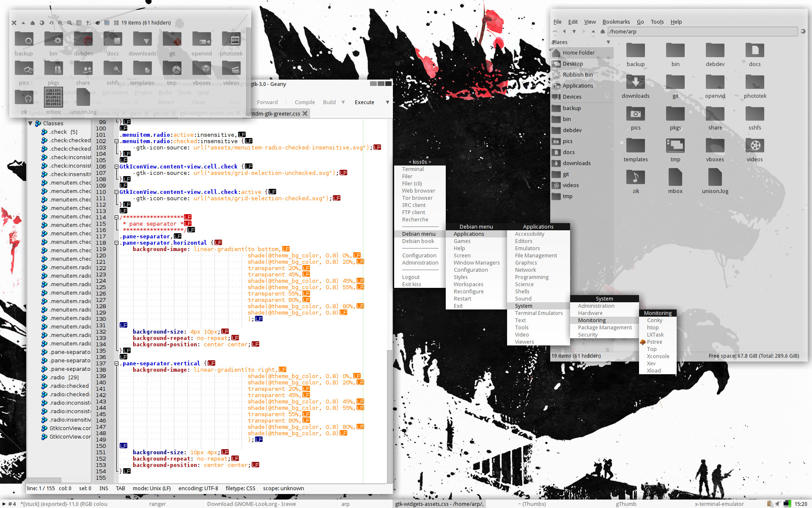Fold code block at line 106 in Geany
Screen dimensions: 812x508
tap(116, 167)
